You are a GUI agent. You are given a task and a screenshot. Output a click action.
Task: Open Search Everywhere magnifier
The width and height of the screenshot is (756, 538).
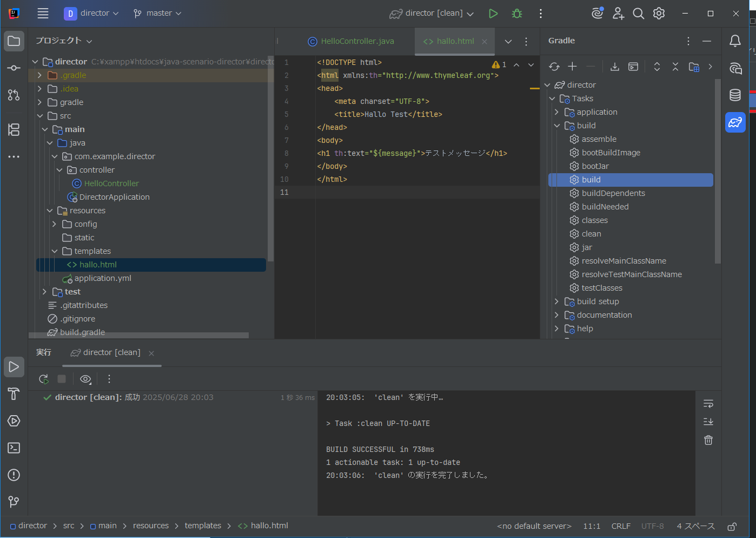coord(638,14)
